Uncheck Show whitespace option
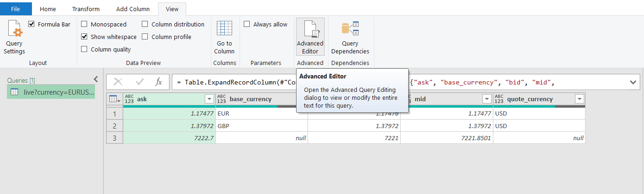The height and width of the screenshot is (194, 644). coord(84,37)
